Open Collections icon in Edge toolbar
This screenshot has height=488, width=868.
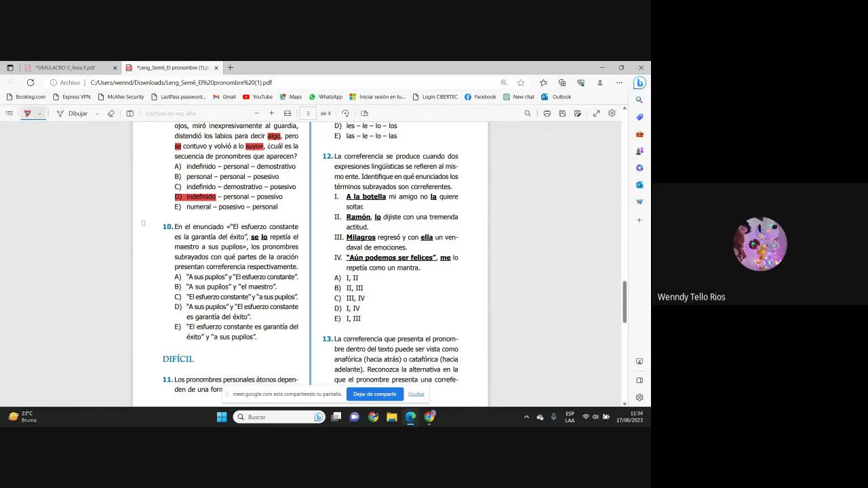tap(562, 83)
